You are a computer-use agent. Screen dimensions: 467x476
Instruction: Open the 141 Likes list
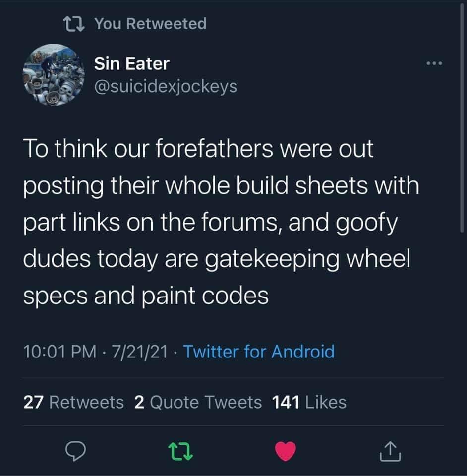click(x=307, y=402)
